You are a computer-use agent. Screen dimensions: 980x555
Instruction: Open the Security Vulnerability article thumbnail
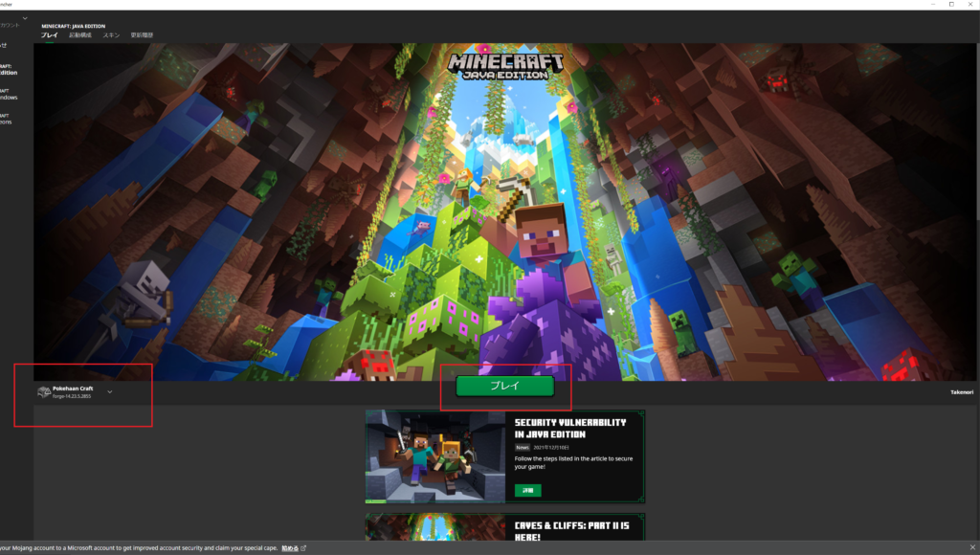(435, 456)
